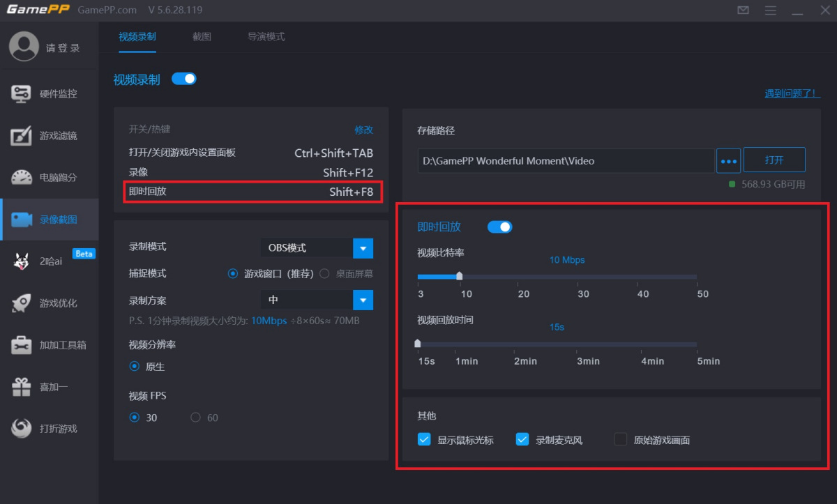The width and height of the screenshot is (837, 504).
Task: Open the 游戏优化 panel
Action: coord(49,303)
